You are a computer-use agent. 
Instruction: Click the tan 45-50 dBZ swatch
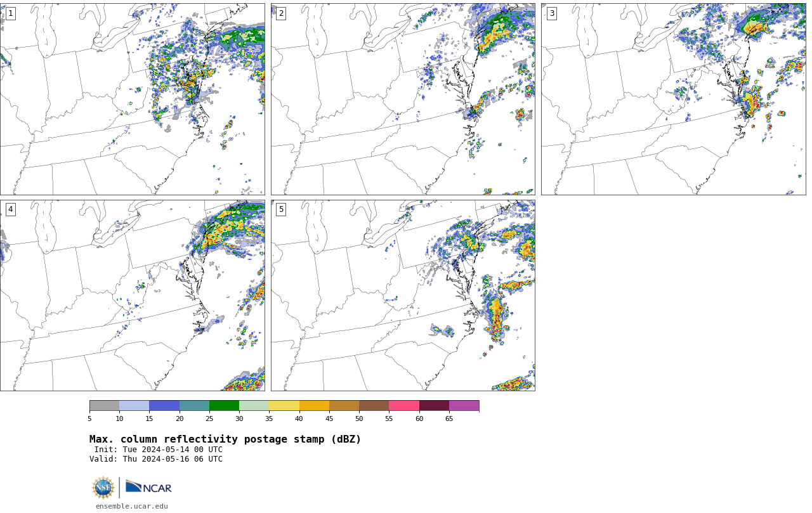click(344, 406)
